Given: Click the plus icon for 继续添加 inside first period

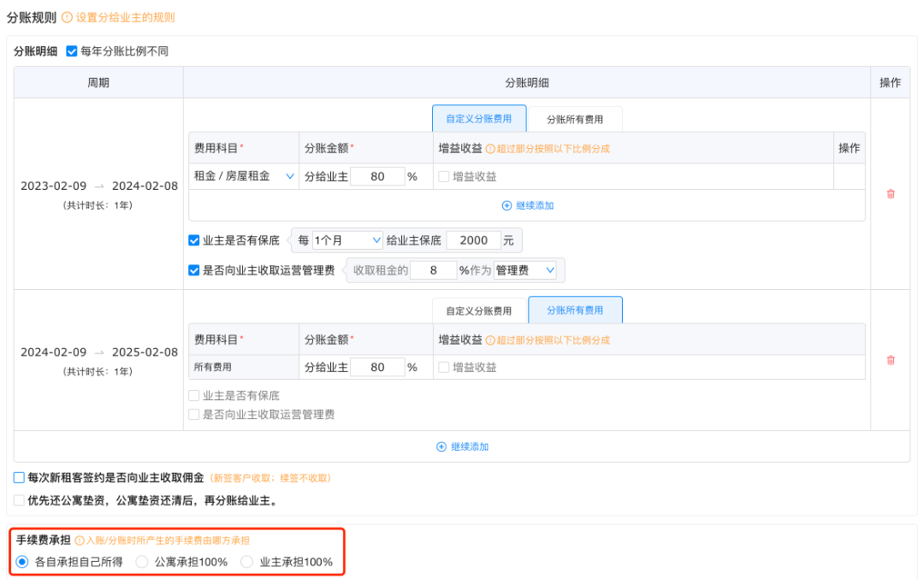Looking at the screenshot, I should click(x=506, y=205).
